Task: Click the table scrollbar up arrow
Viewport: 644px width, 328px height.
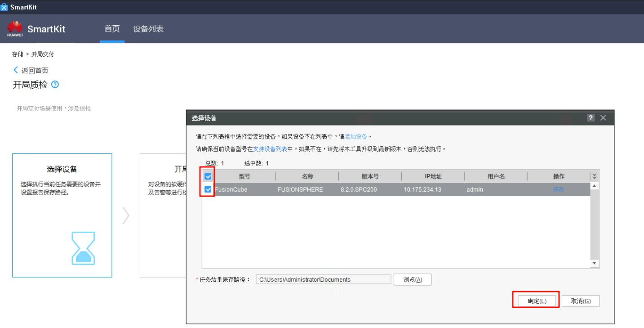Action: click(595, 186)
